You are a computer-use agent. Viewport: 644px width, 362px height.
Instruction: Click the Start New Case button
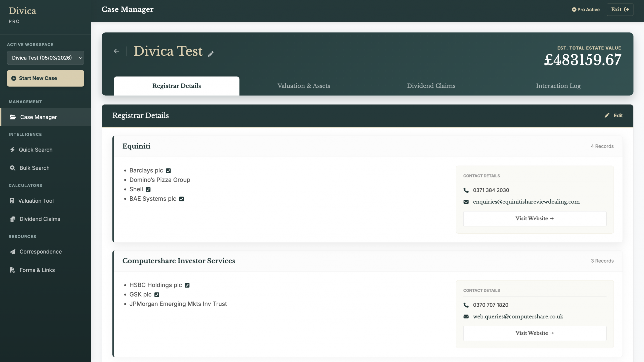pos(46,78)
